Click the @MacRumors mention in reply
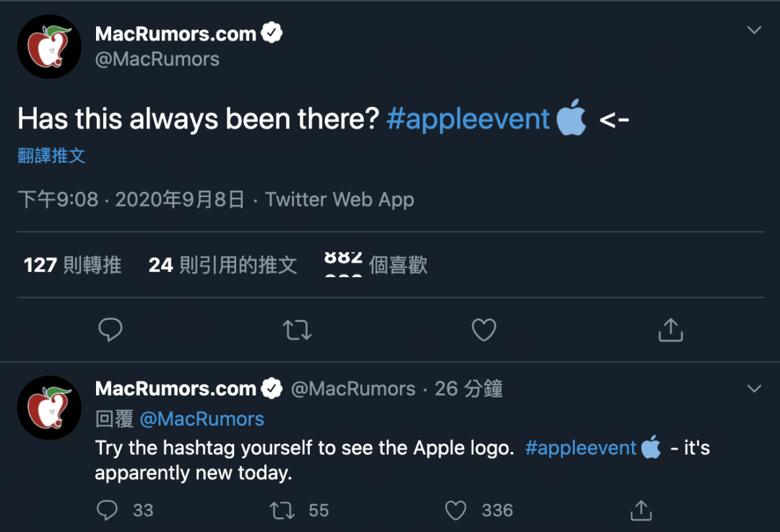Viewport: 780px width, 532px height. [x=201, y=419]
